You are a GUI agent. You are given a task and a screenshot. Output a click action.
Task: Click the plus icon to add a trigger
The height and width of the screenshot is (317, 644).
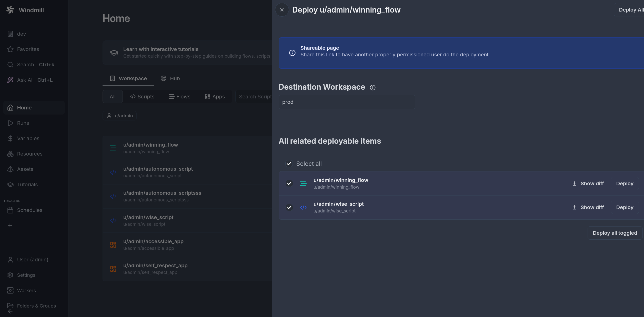(x=10, y=225)
